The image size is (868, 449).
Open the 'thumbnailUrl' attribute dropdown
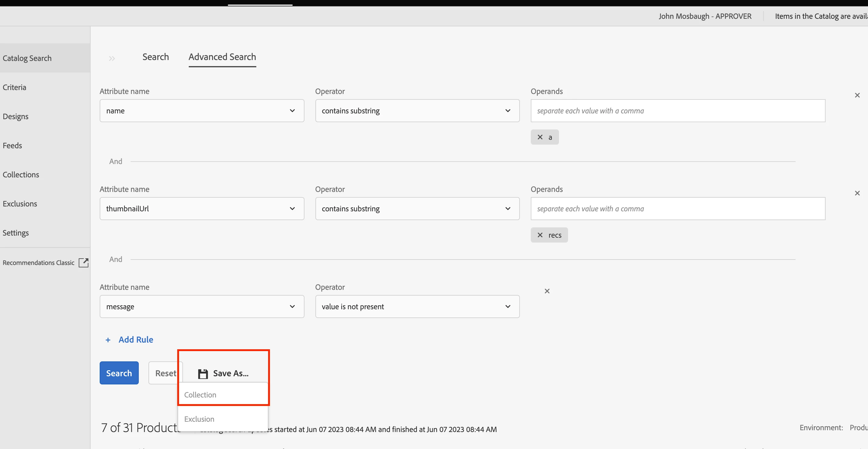tap(201, 209)
